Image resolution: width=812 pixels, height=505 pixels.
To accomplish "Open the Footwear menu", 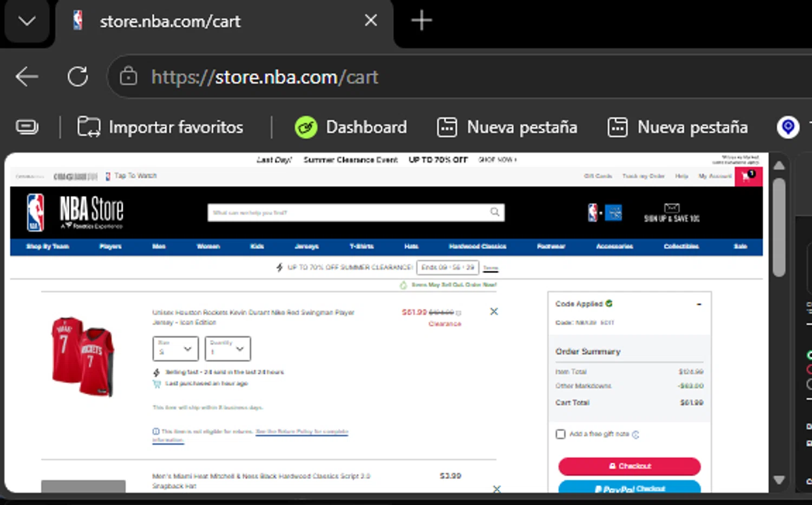I will click(551, 247).
